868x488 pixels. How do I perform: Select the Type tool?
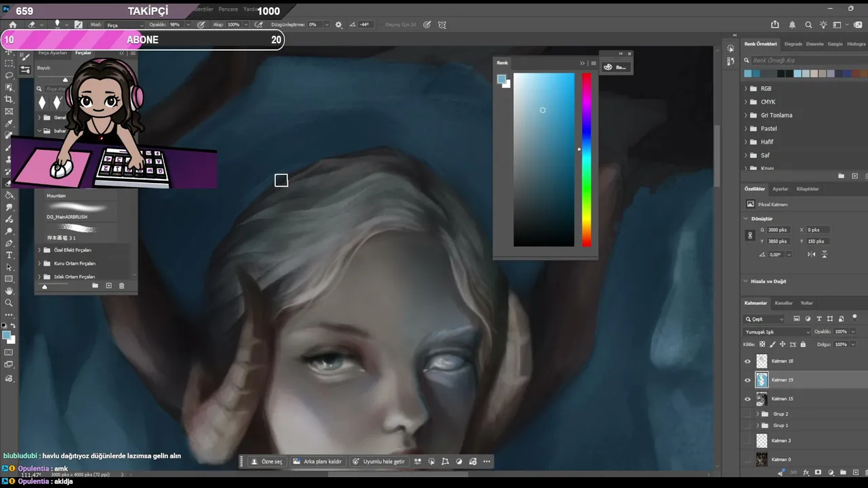(x=9, y=255)
